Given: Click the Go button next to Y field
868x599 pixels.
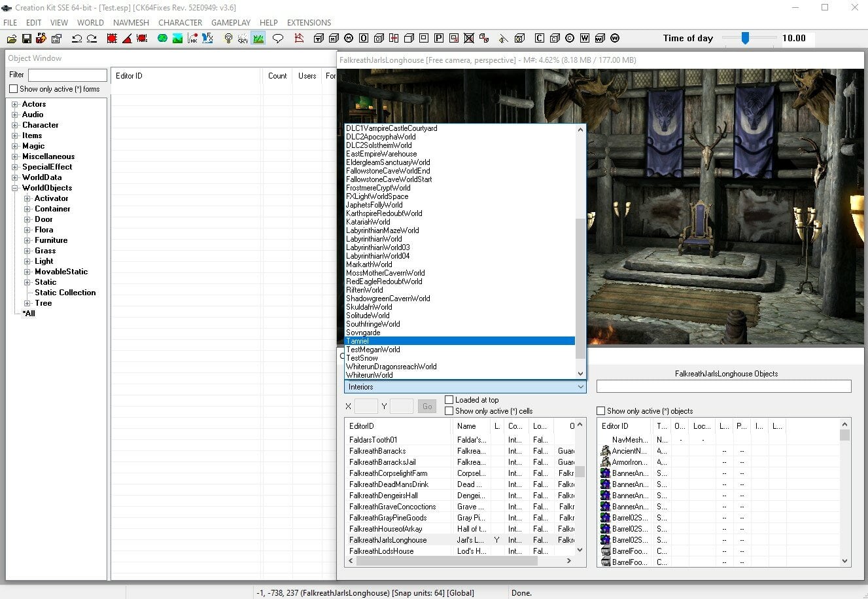Looking at the screenshot, I should (427, 406).
